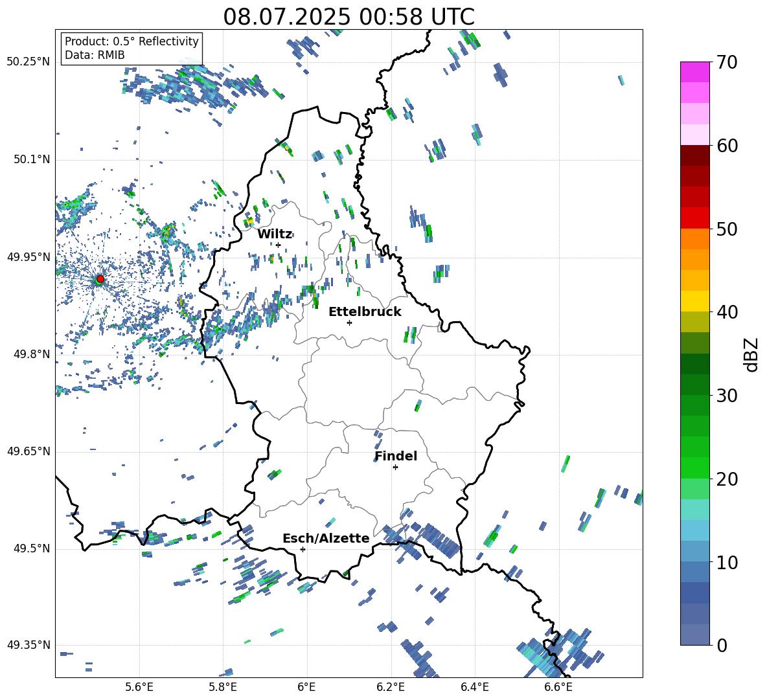This screenshot has width=767, height=700.
Task: Click the 49.8°N latitude label
Action: tap(32, 354)
